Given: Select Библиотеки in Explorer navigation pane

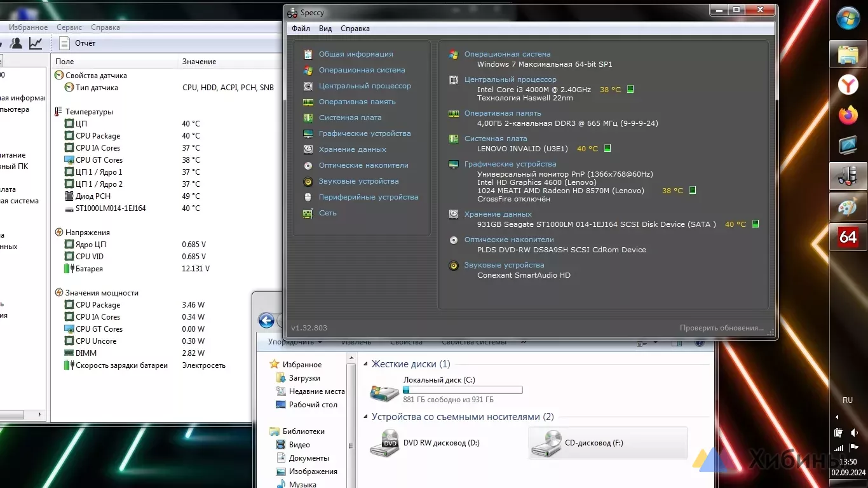Looking at the screenshot, I should pos(303,431).
